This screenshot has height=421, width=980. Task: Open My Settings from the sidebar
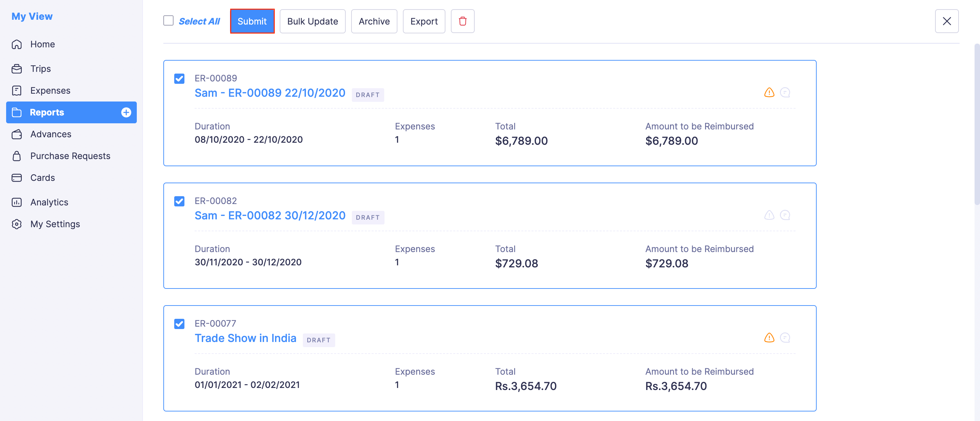click(55, 224)
